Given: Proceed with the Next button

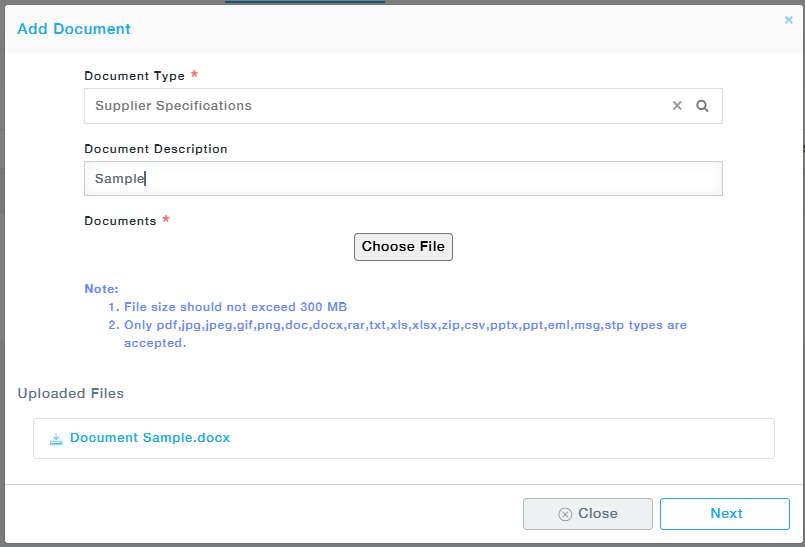Looking at the screenshot, I should tap(725, 514).
